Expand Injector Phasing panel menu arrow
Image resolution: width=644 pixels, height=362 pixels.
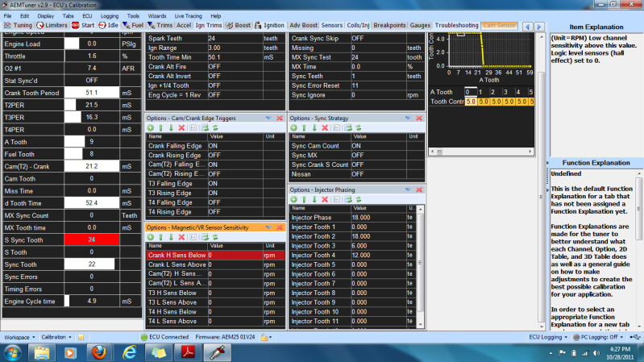pyautogui.click(x=407, y=189)
